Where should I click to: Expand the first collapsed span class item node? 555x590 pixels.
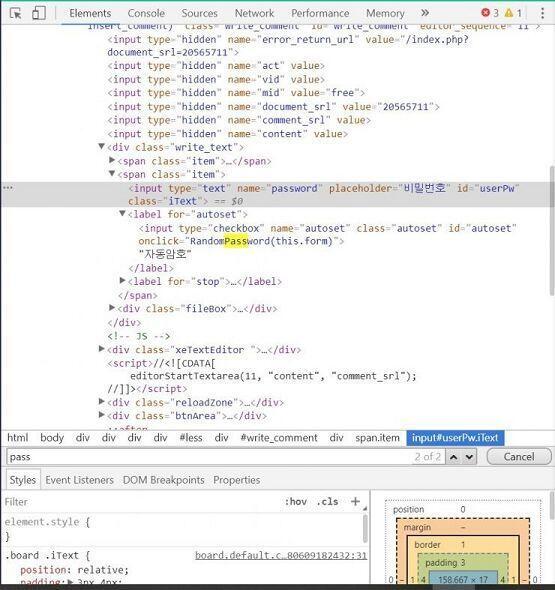pyautogui.click(x=112, y=160)
